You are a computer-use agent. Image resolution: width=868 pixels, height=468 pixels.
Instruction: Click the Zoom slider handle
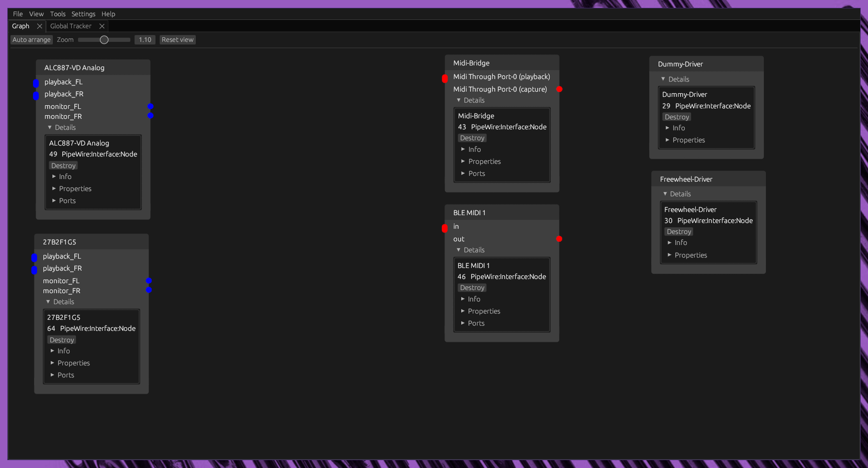point(104,40)
